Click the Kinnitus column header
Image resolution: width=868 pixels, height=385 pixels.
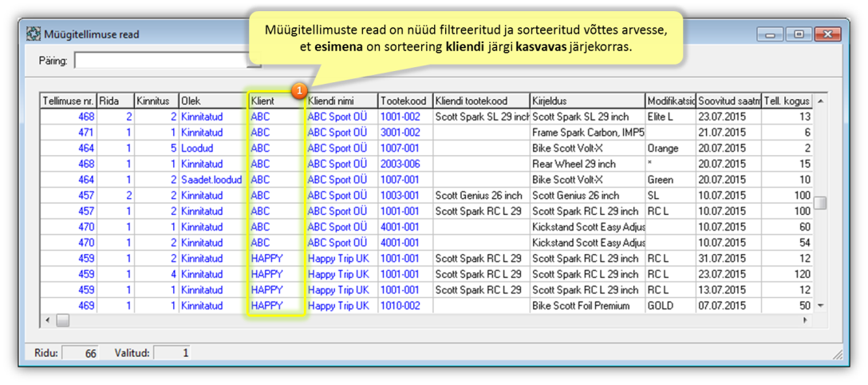pos(156,101)
